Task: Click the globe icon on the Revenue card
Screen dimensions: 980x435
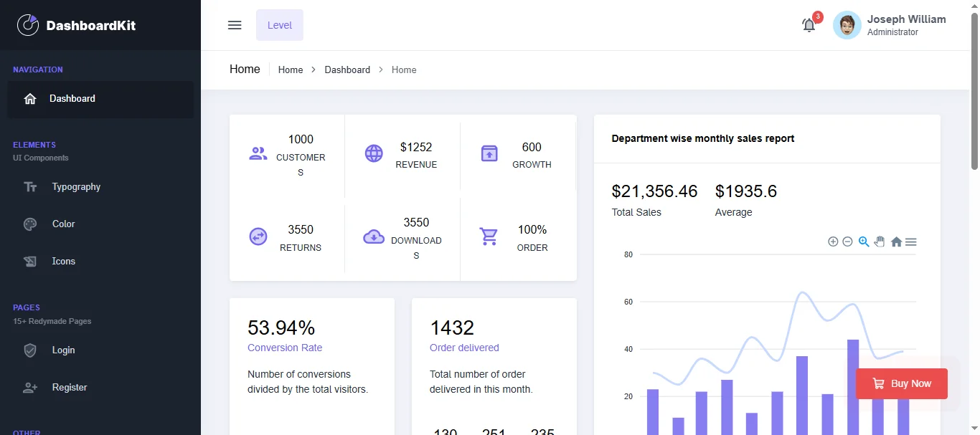Action: pos(374,153)
